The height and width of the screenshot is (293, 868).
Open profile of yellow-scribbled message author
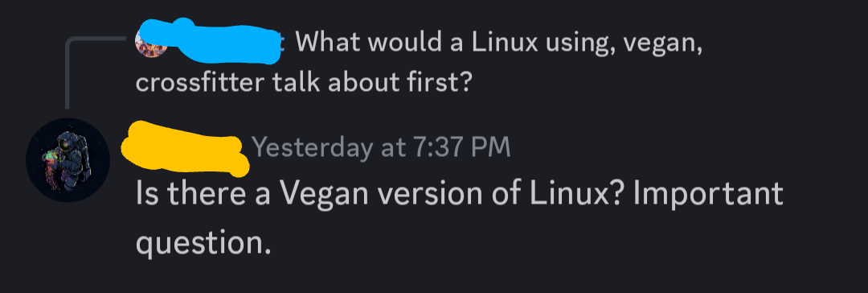coord(186,149)
